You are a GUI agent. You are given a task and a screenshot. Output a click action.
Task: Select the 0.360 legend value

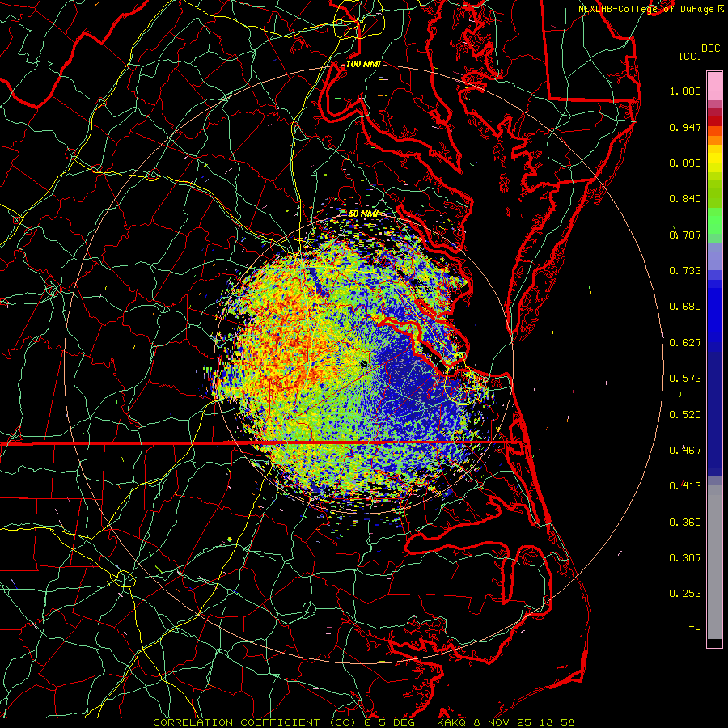[685, 523]
